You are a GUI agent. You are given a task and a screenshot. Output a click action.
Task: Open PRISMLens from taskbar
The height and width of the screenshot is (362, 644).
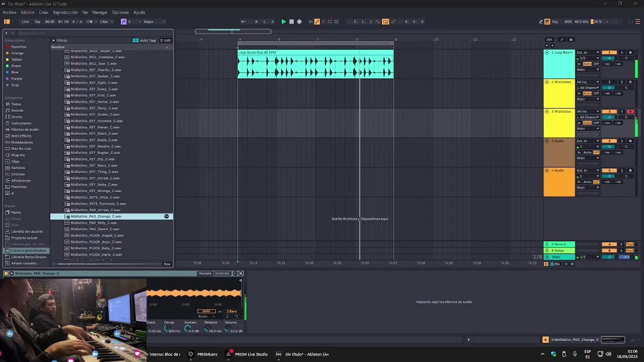(x=202, y=354)
